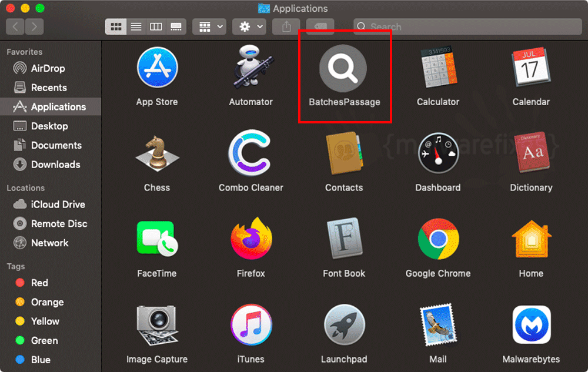Image resolution: width=588 pixels, height=372 pixels.
Task: Click the Edit Tags toolbar button
Action: pos(320,26)
